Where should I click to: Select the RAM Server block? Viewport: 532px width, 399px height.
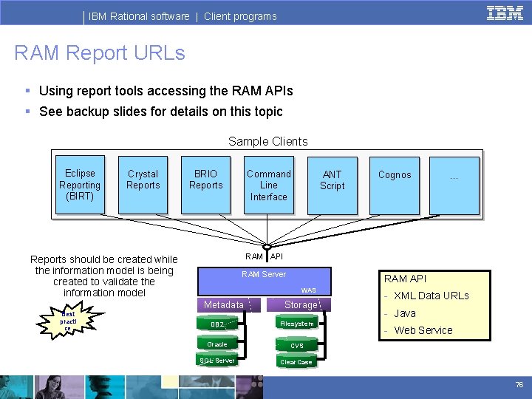pos(265,282)
